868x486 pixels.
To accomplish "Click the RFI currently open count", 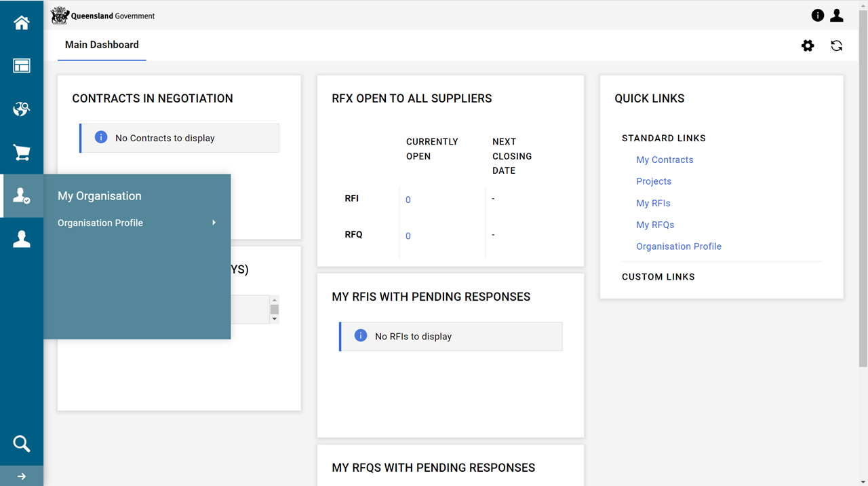I will (x=408, y=200).
